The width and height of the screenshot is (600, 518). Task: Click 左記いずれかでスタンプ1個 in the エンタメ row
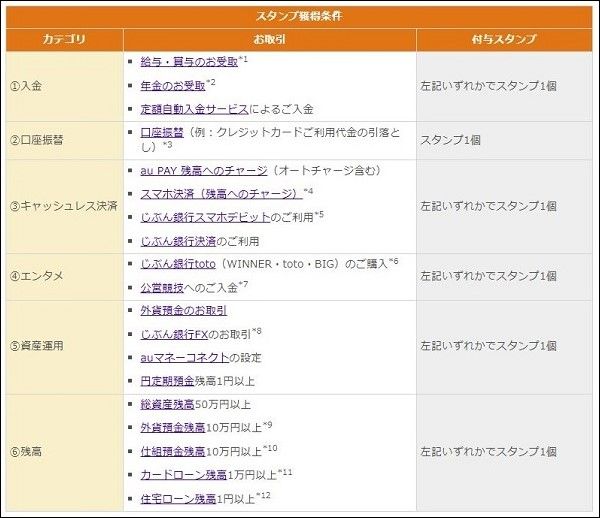click(x=488, y=276)
